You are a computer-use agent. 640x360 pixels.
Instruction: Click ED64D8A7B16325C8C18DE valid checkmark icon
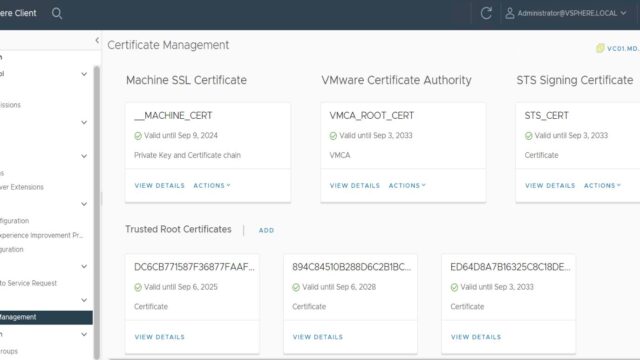454,287
